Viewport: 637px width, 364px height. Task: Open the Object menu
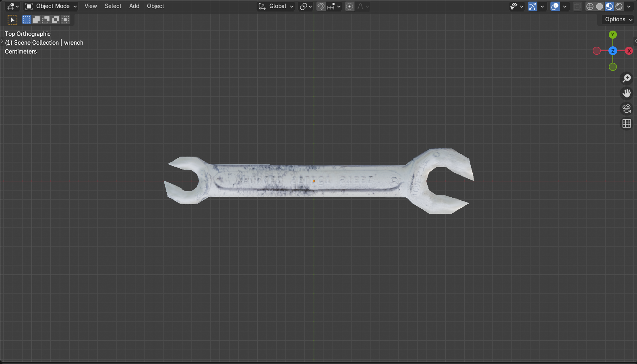[x=155, y=6]
